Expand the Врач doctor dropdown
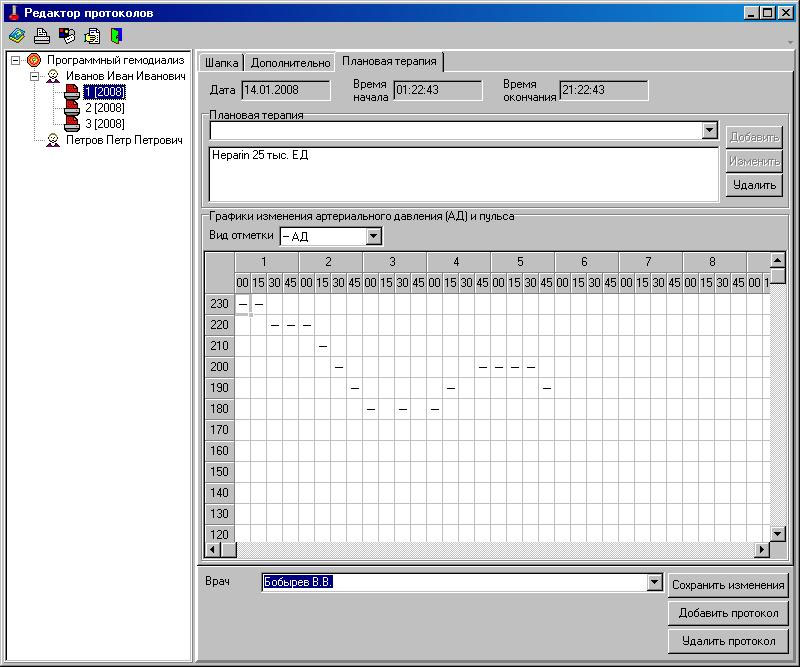 pos(655,583)
